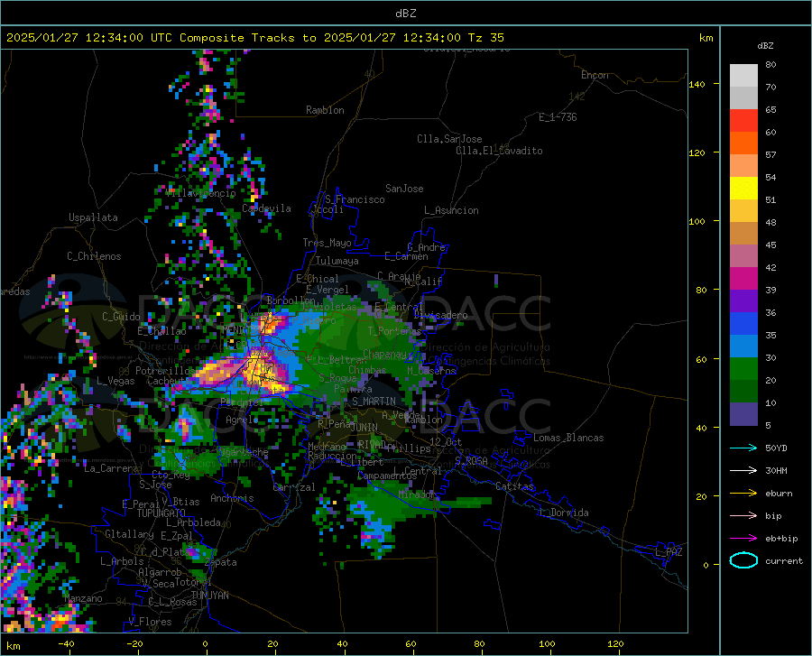Click the Clla.El_Cavadito place label
The height and width of the screenshot is (656, 812).
[x=499, y=151]
